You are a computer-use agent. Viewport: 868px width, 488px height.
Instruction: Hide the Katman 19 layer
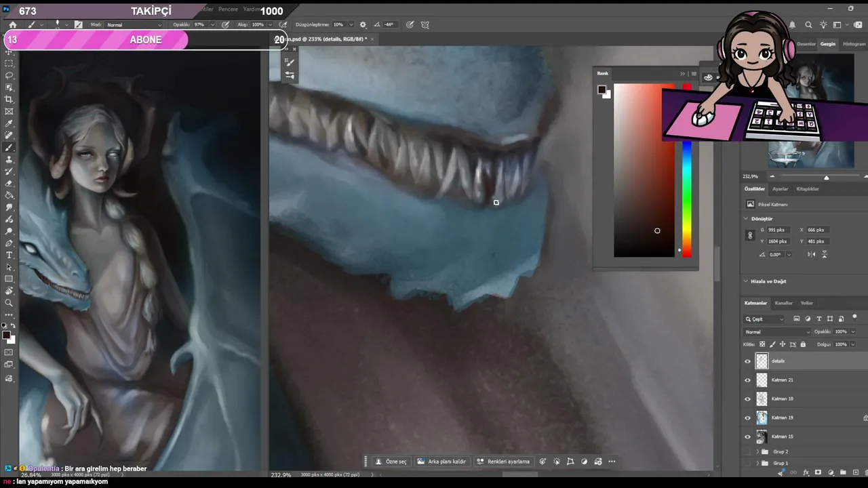pyautogui.click(x=748, y=418)
